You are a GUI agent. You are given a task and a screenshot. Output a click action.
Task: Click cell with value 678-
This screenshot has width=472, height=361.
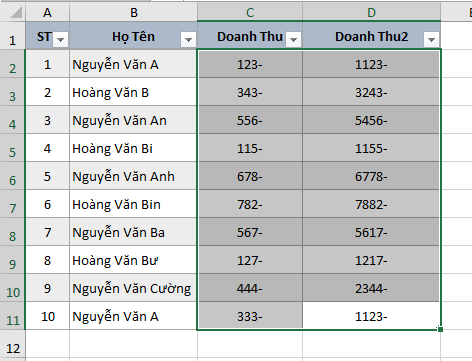(x=250, y=176)
